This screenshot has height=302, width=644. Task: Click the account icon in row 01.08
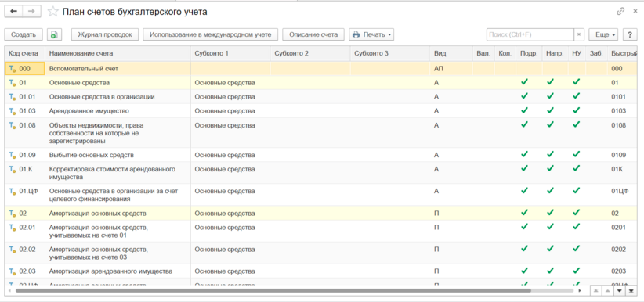[x=13, y=125]
